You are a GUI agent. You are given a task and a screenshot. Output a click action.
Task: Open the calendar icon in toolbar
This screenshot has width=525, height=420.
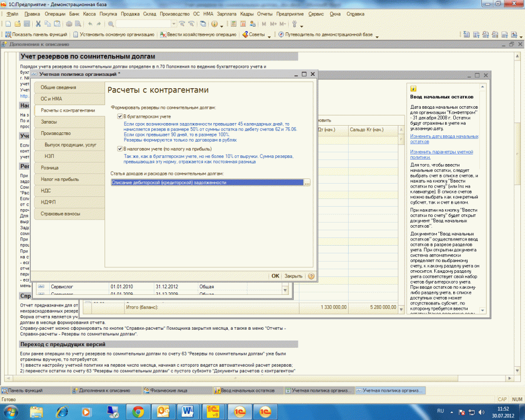[243, 24]
